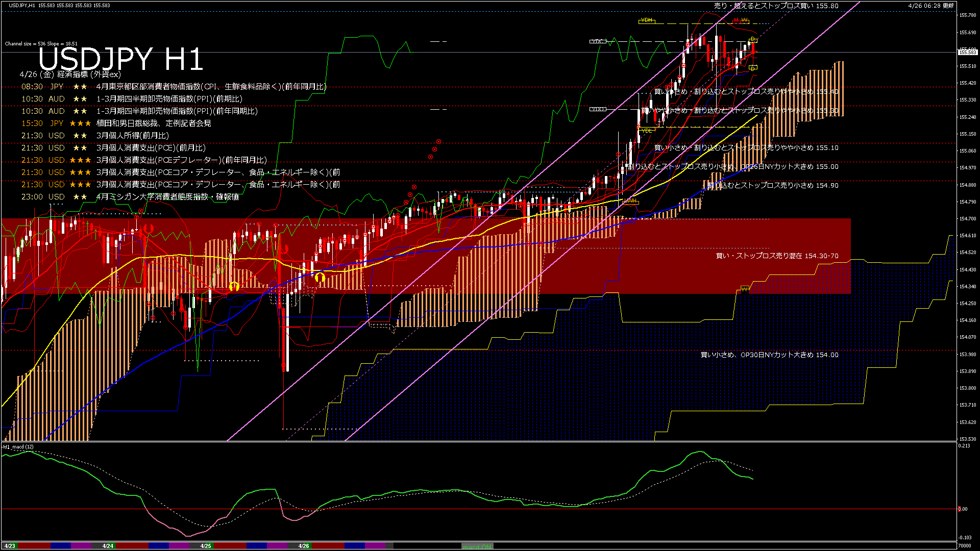Click the order label ending 155.10

[746, 147]
